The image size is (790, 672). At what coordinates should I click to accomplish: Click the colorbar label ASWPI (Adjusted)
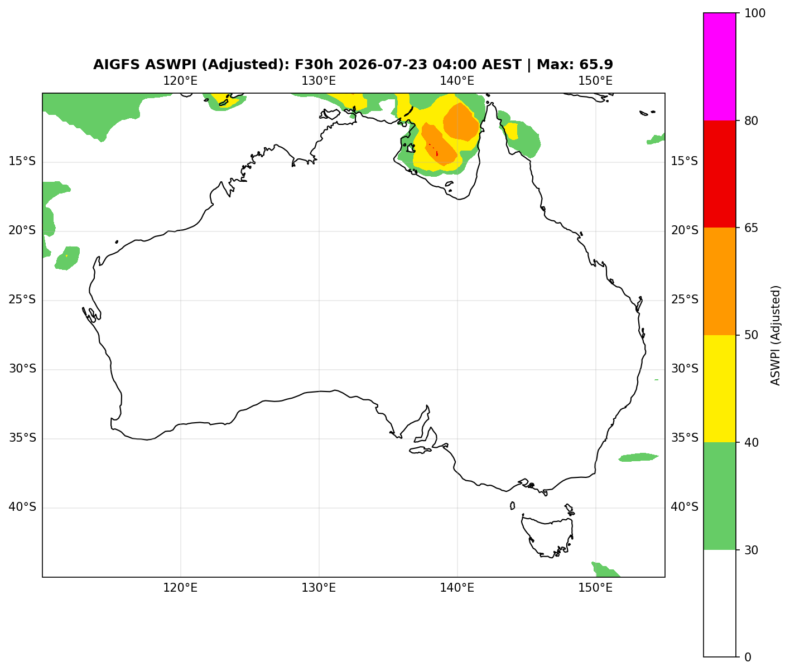point(775,335)
